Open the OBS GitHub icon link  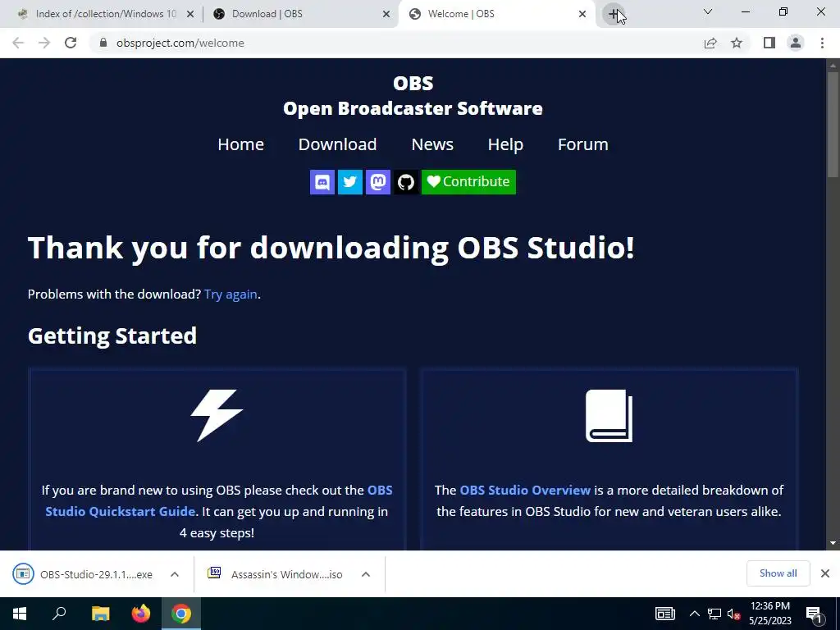click(x=405, y=182)
